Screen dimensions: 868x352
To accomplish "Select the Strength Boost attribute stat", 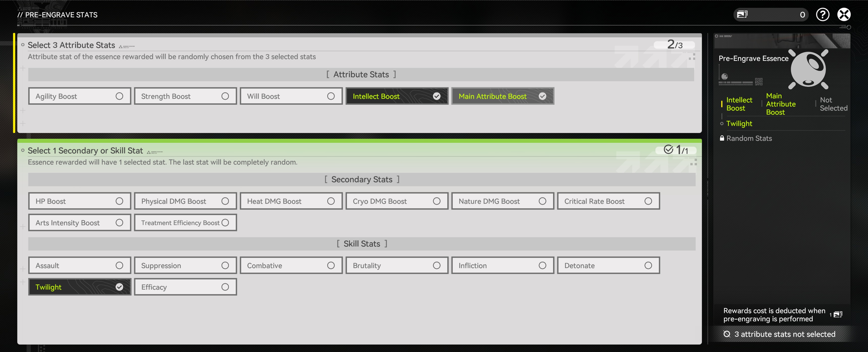I will (185, 96).
